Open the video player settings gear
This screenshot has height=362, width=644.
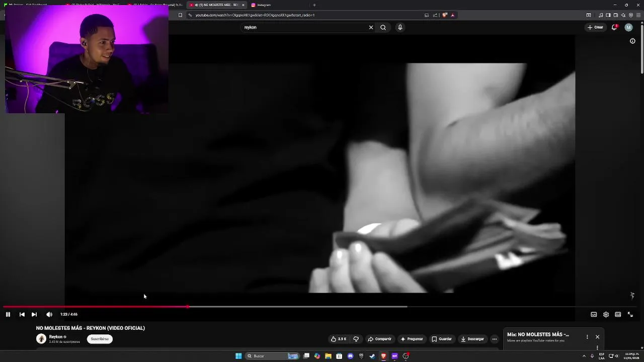(x=606, y=314)
